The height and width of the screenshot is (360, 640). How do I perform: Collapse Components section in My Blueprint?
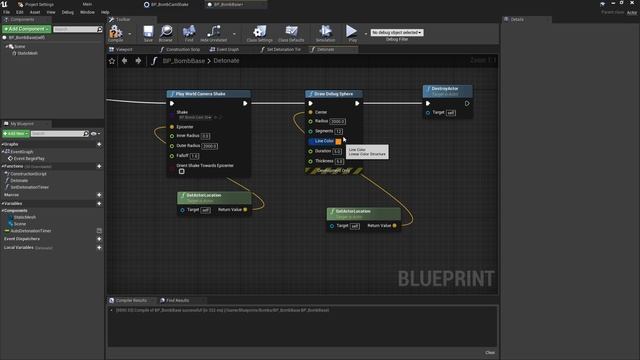[2, 211]
